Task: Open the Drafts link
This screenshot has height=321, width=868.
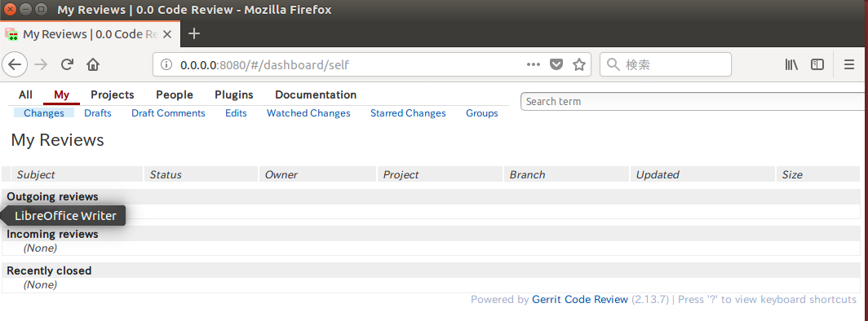Action: point(97,113)
